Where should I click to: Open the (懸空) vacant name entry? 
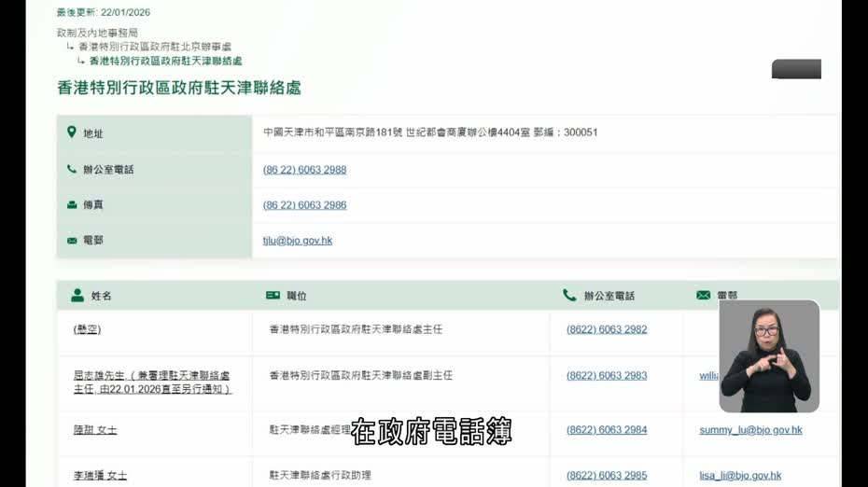pos(87,329)
